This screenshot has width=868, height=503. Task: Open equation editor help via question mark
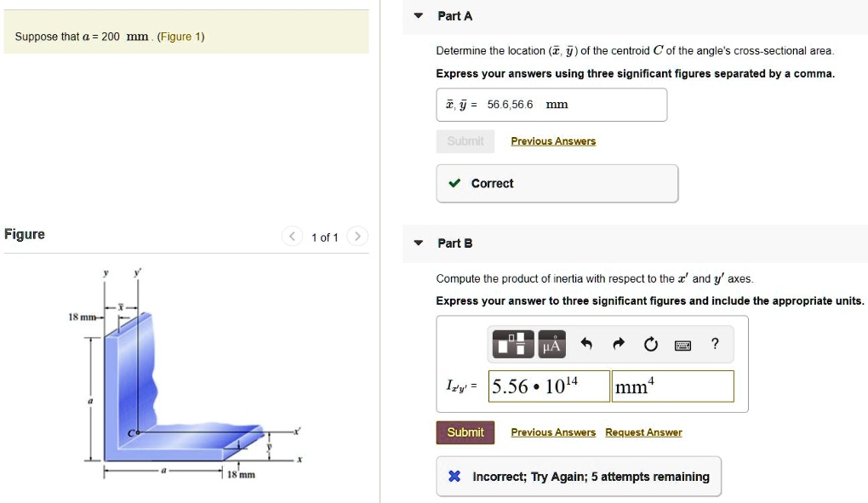[x=715, y=344]
